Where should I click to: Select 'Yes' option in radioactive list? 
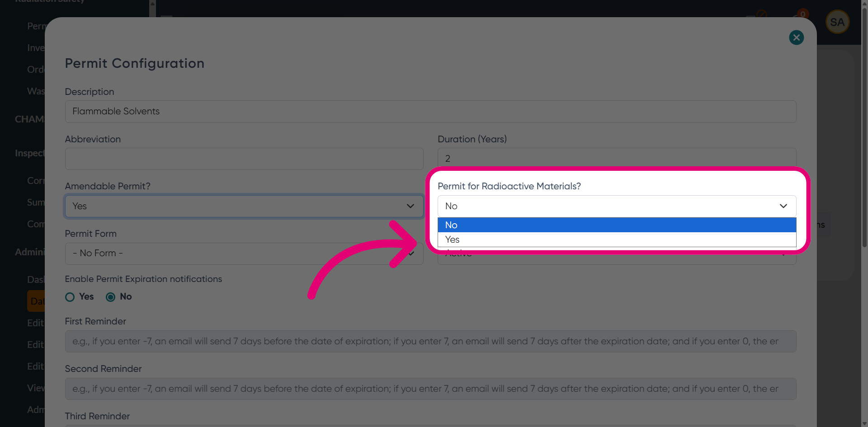coord(617,239)
